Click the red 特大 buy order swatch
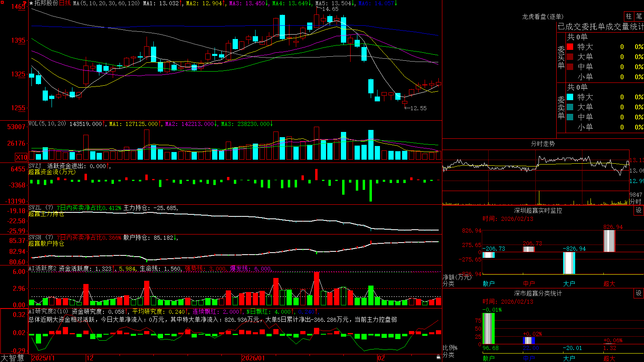 (570, 47)
